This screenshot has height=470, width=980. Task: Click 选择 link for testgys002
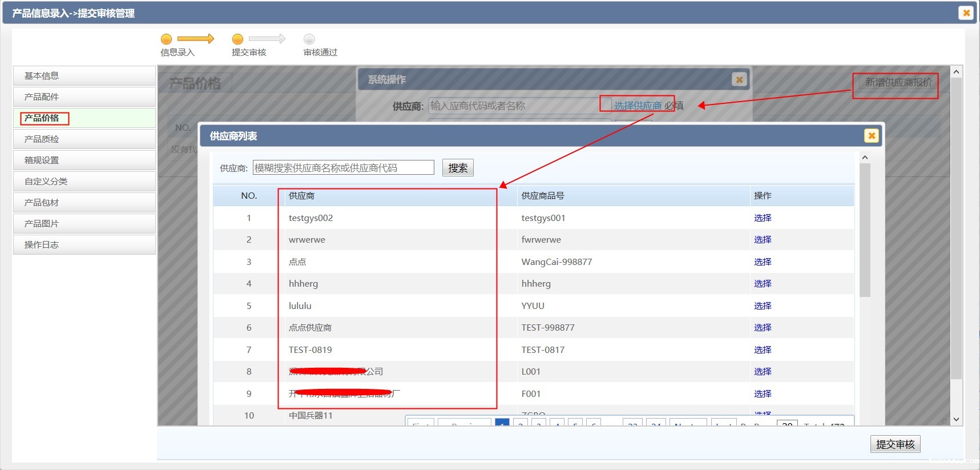click(762, 218)
